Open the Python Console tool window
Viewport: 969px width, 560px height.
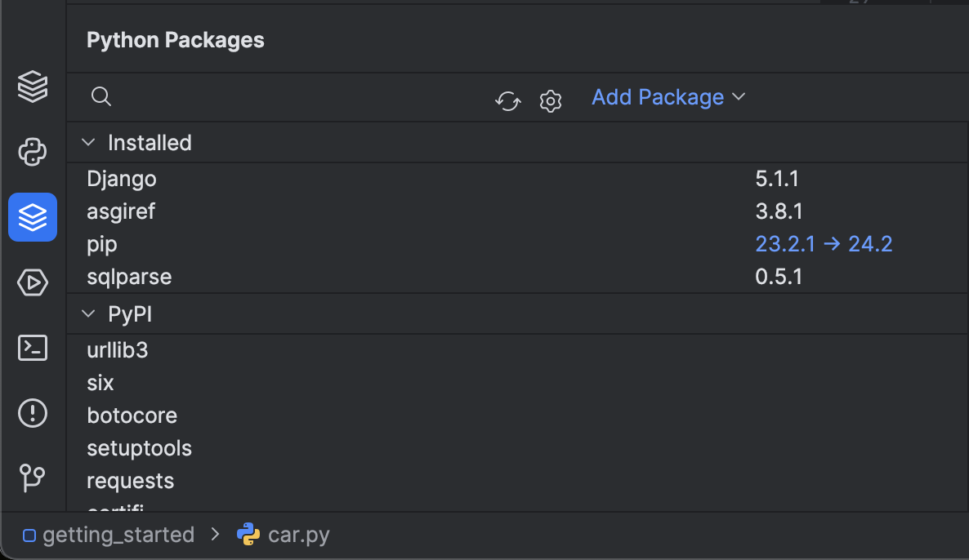coord(33,152)
